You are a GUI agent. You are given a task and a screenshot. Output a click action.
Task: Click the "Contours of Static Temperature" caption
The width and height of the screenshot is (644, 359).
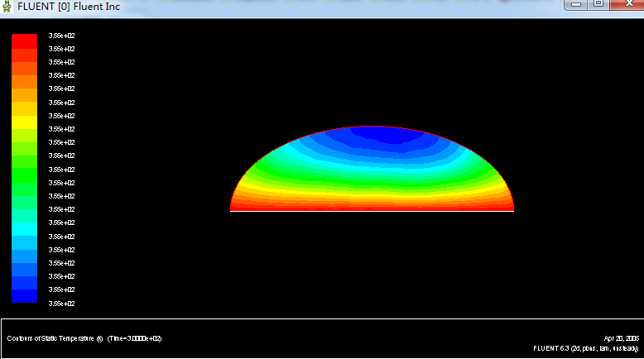pyautogui.click(x=50, y=338)
